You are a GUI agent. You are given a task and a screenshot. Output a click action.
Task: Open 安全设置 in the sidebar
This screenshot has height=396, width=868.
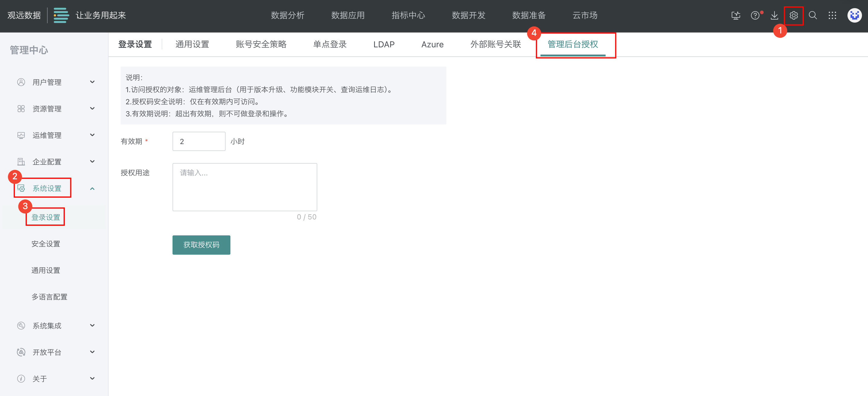pos(46,244)
